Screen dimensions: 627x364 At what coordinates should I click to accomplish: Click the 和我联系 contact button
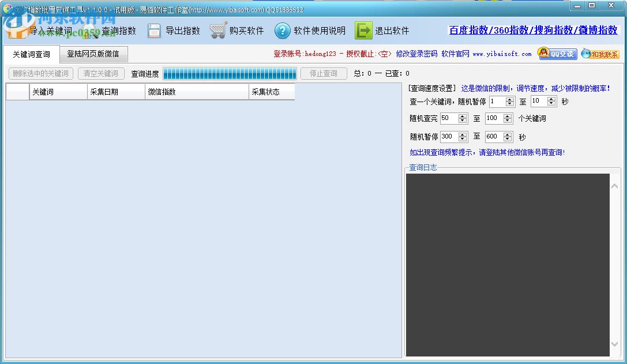tap(600, 54)
